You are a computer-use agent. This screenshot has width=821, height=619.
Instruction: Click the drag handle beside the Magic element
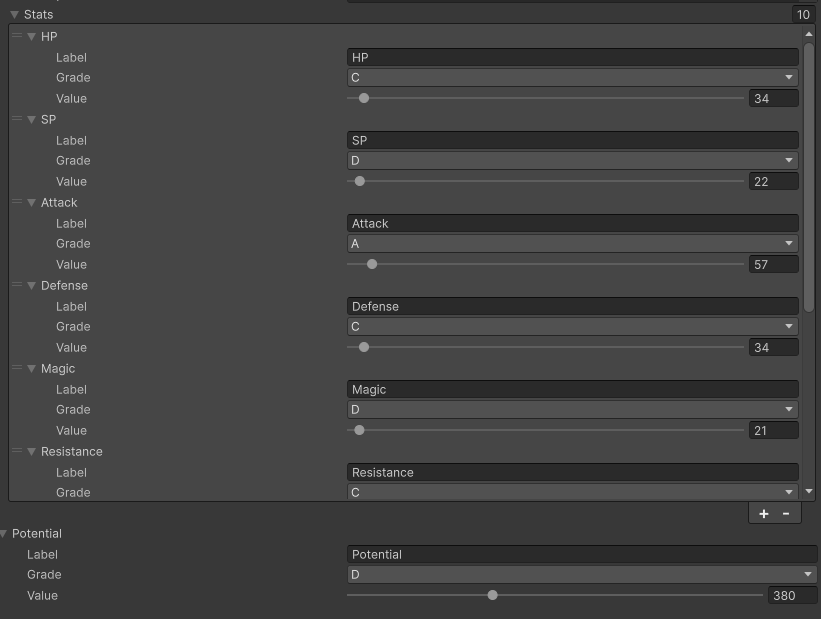17,368
